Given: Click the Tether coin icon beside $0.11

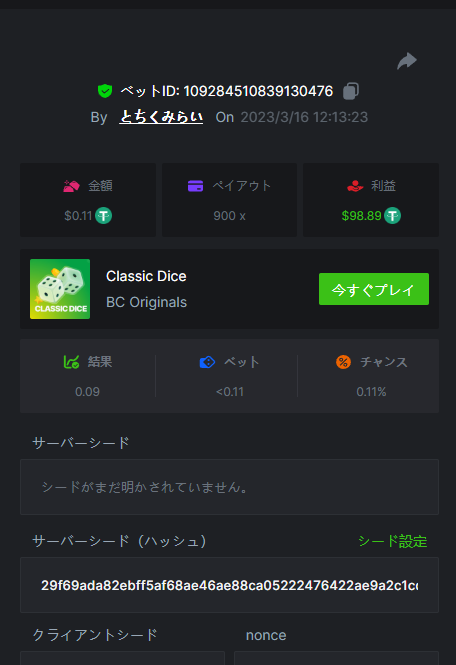Looking at the screenshot, I should (104, 216).
